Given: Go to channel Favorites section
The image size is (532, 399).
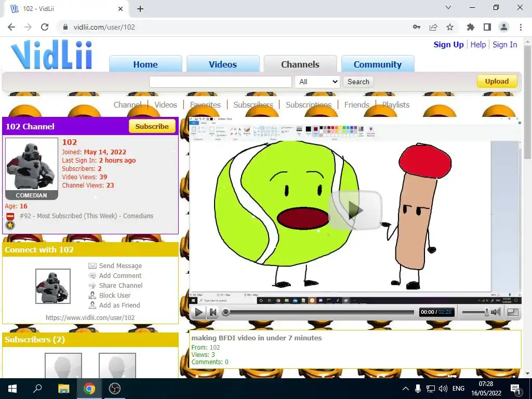Looking at the screenshot, I should 205,105.
